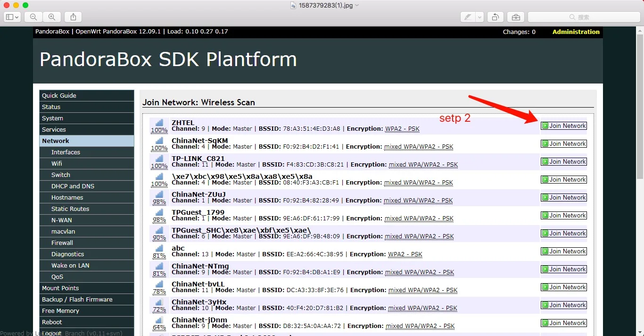The height and width of the screenshot is (336, 644).
Task: Click signal icon for ChinaNet-NTmg
Action: pyautogui.click(x=159, y=266)
